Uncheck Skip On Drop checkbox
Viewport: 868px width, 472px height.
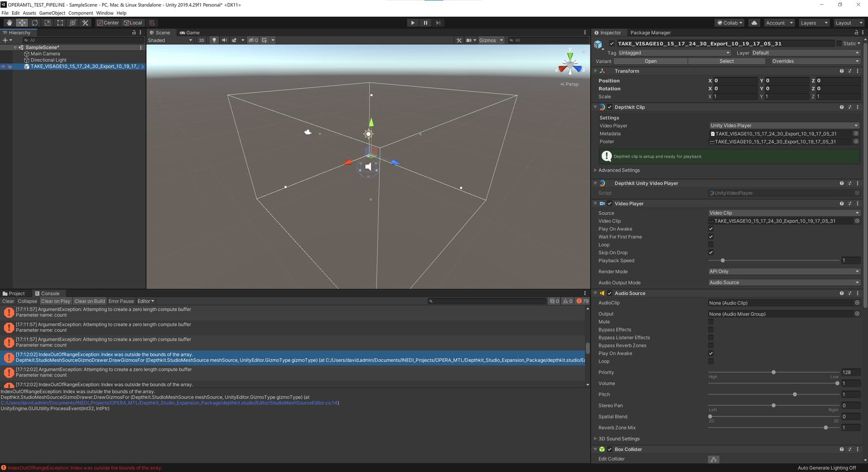tap(711, 252)
